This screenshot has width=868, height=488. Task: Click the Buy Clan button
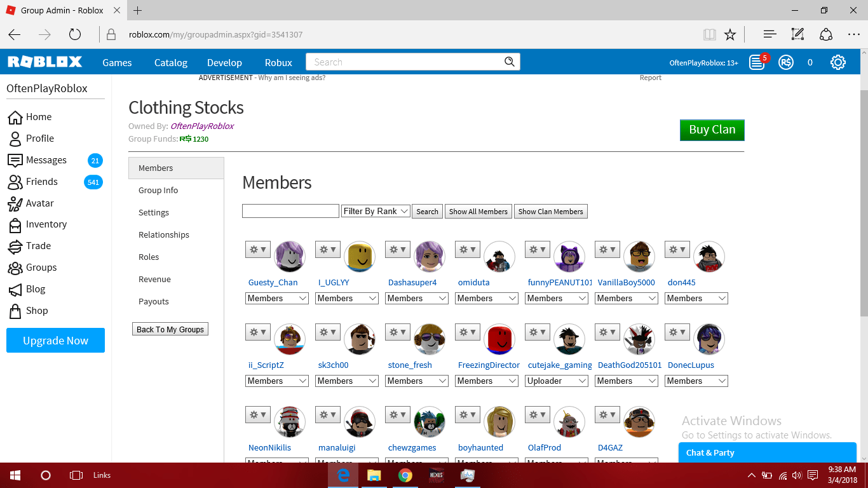712,130
